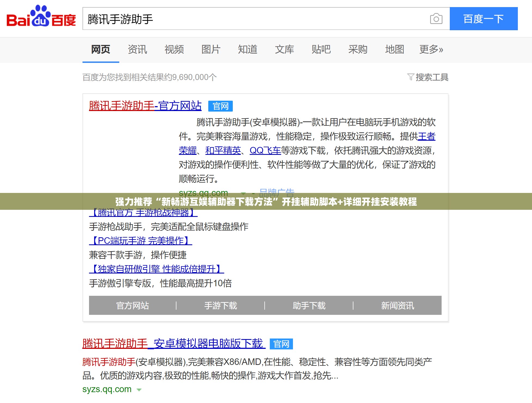Switch to the 资讯 tab
The height and width of the screenshot is (403, 532).
pos(137,50)
